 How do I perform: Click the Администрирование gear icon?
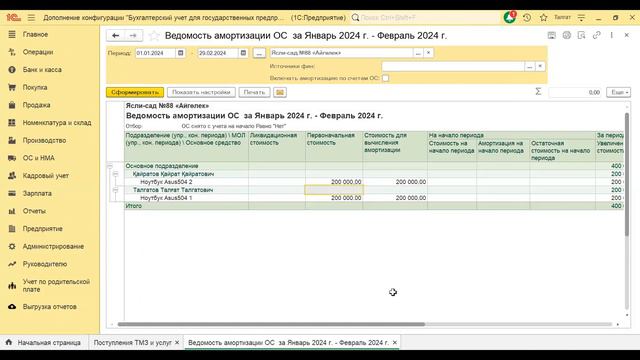[12, 247]
